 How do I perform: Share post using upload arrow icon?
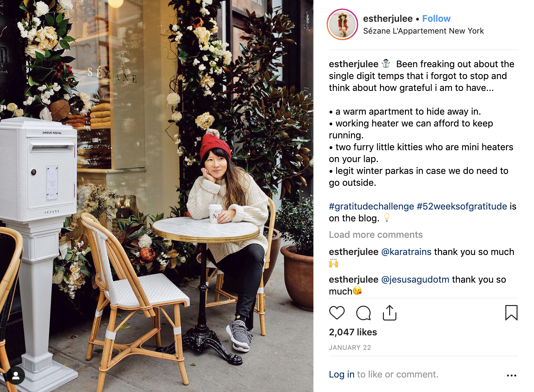[389, 313]
